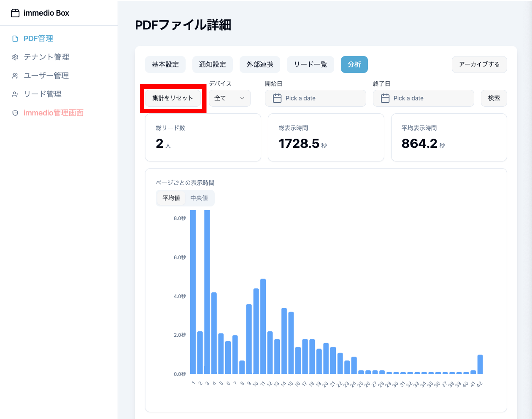This screenshot has height=419, width=532.
Task: Click the 開始日 calendar icon
Action: coord(277,98)
